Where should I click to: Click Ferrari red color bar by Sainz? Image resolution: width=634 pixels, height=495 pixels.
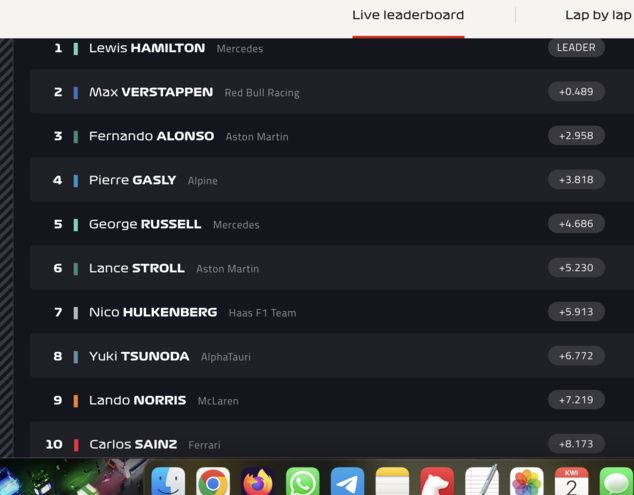point(76,444)
